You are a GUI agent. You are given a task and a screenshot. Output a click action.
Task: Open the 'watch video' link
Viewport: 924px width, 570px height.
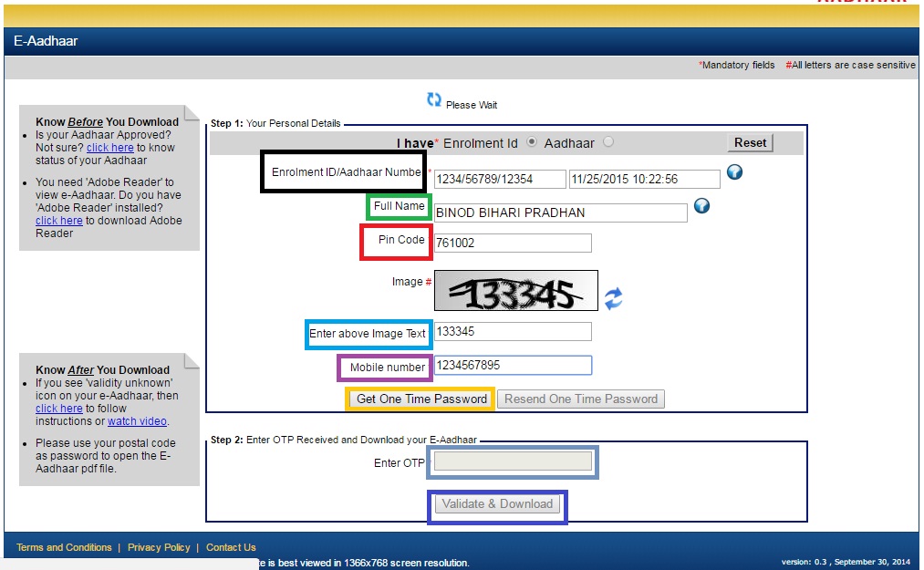point(137,420)
